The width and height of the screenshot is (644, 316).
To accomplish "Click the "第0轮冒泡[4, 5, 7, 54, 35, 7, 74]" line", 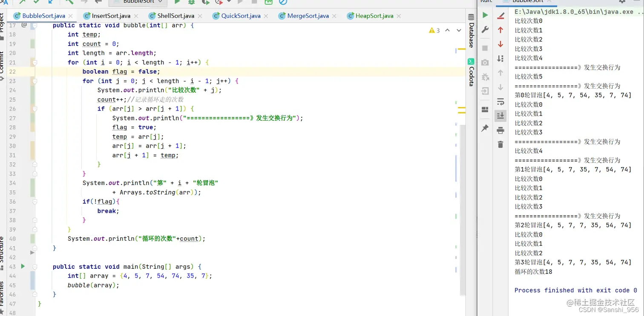I will (573, 95).
